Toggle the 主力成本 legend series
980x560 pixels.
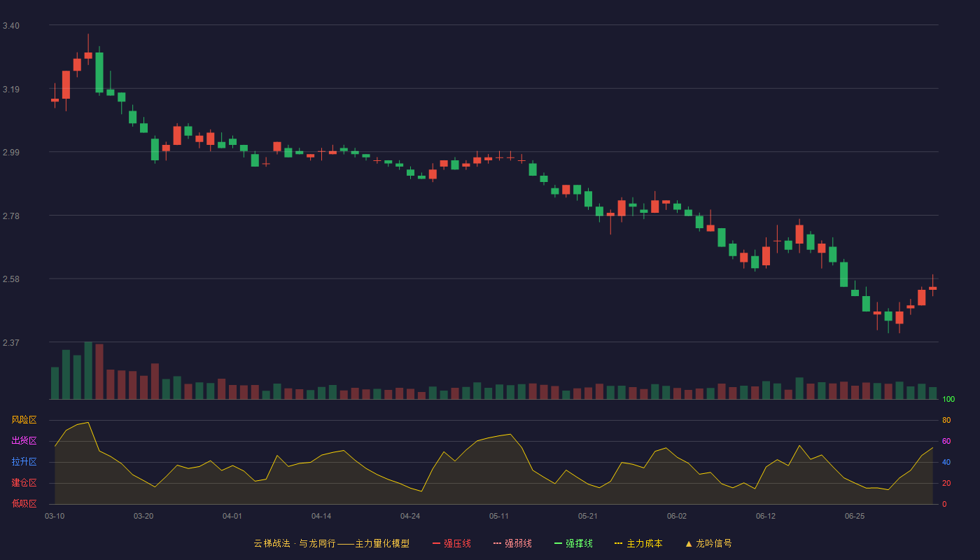pos(638,543)
